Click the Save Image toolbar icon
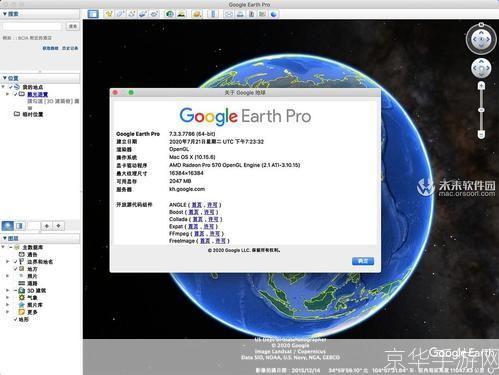The image size is (499, 375). coord(251,14)
